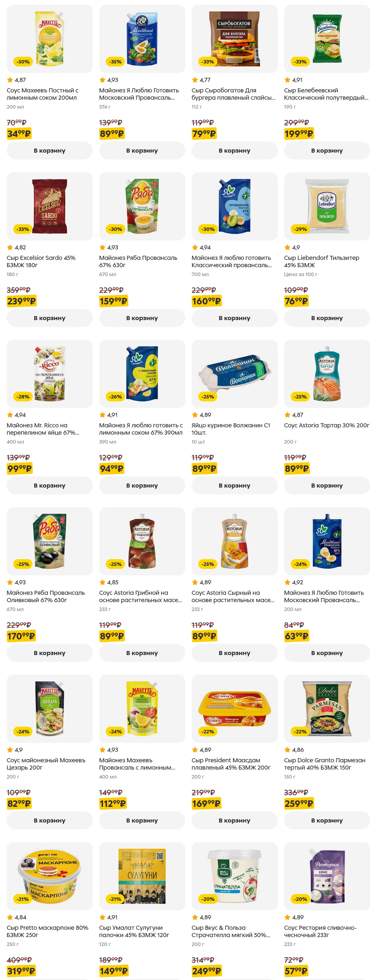Click star rating icon of Excelsior Sardo cheese
Image resolution: width=371 pixels, height=980 pixels.
tap(10, 247)
